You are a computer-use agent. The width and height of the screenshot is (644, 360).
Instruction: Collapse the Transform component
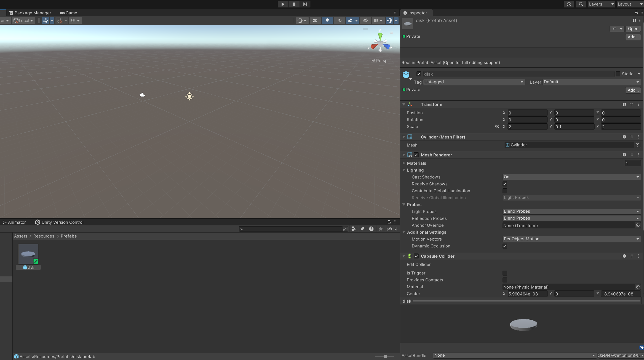click(x=403, y=104)
